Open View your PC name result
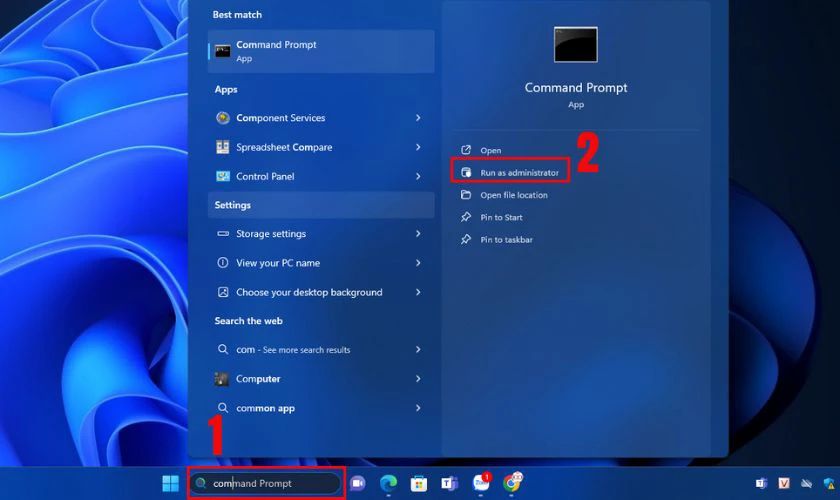 [321, 263]
